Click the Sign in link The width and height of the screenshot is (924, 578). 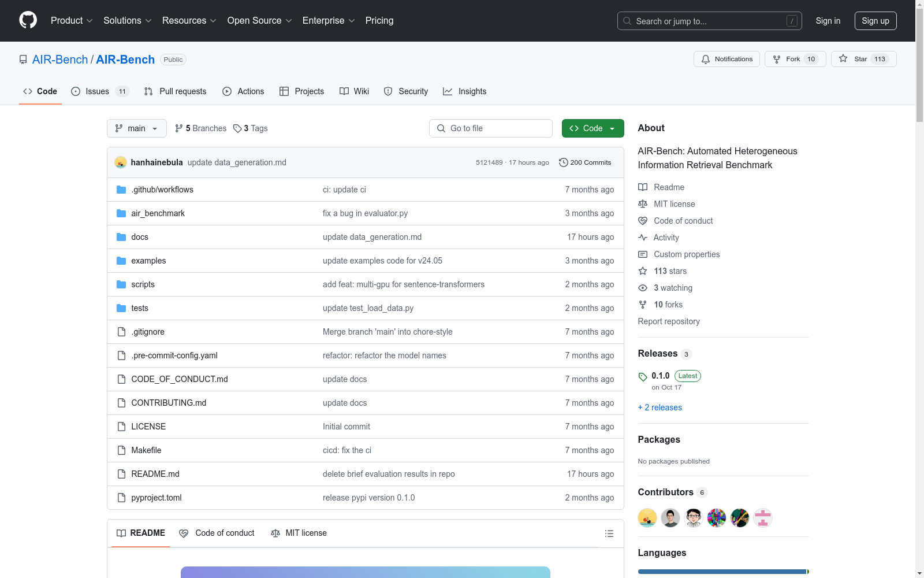click(x=828, y=21)
